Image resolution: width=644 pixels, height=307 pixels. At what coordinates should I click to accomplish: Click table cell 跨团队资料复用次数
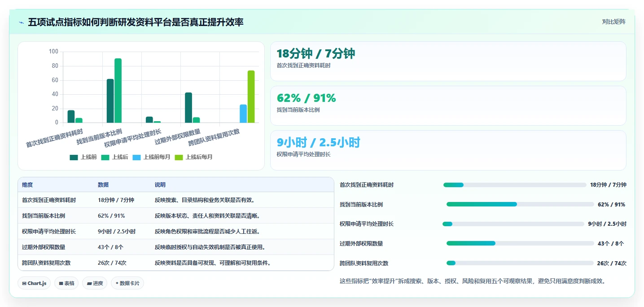46,263
